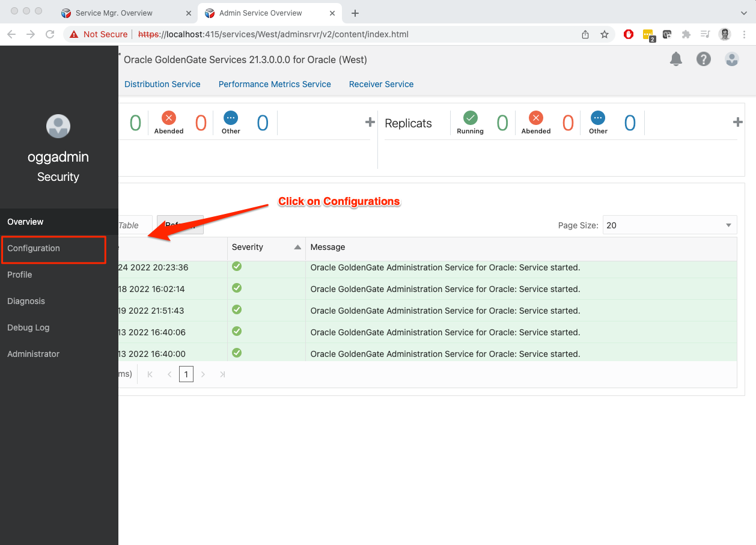The image size is (756, 545).
Task: Bookmark page with star icon
Action: pos(605,34)
